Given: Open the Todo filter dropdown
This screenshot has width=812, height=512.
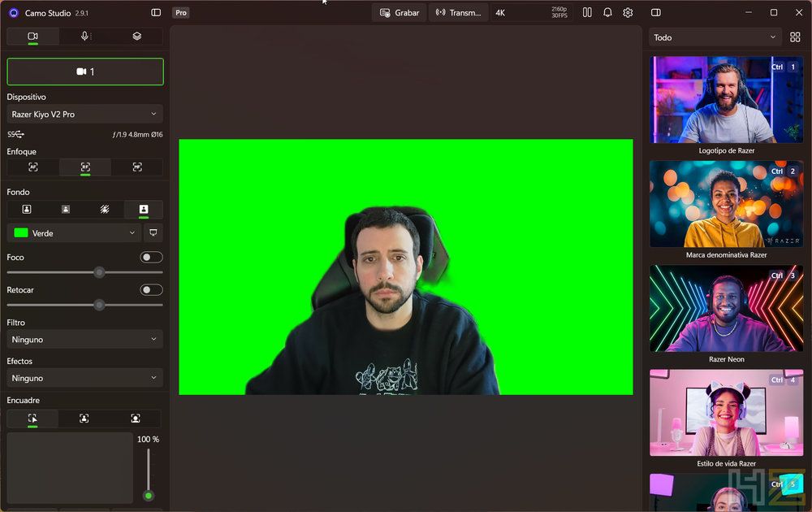Looking at the screenshot, I should click(715, 37).
